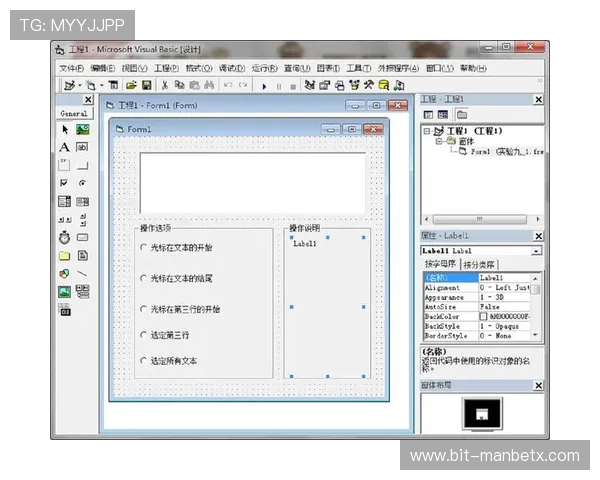The image size is (600, 480).
Task: Click the BorderStyle property row
Action: pos(477,336)
